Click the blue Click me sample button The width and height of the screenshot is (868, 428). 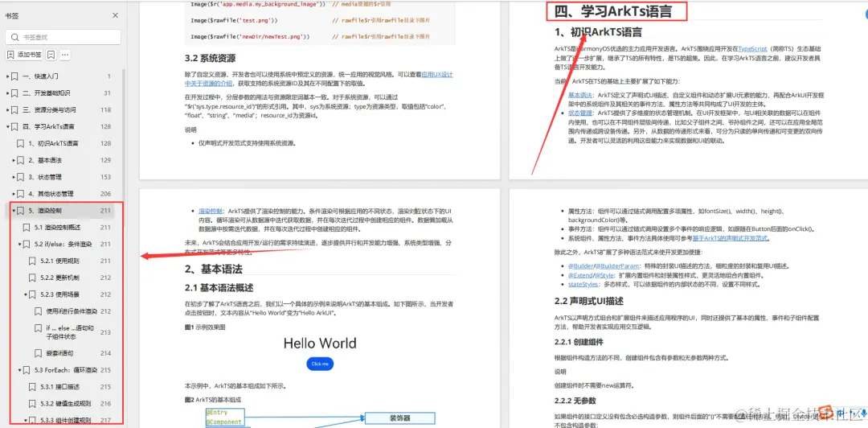(x=320, y=364)
